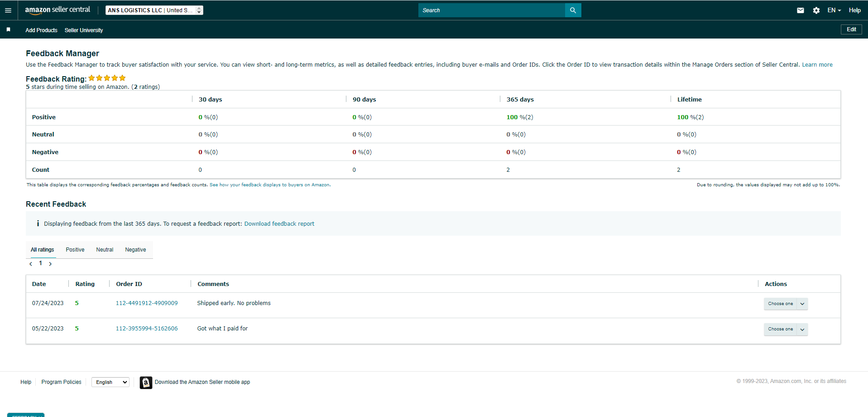The image size is (868, 417).
Task: Click Download the Amazon Seller mobile app
Action: point(202,382)
